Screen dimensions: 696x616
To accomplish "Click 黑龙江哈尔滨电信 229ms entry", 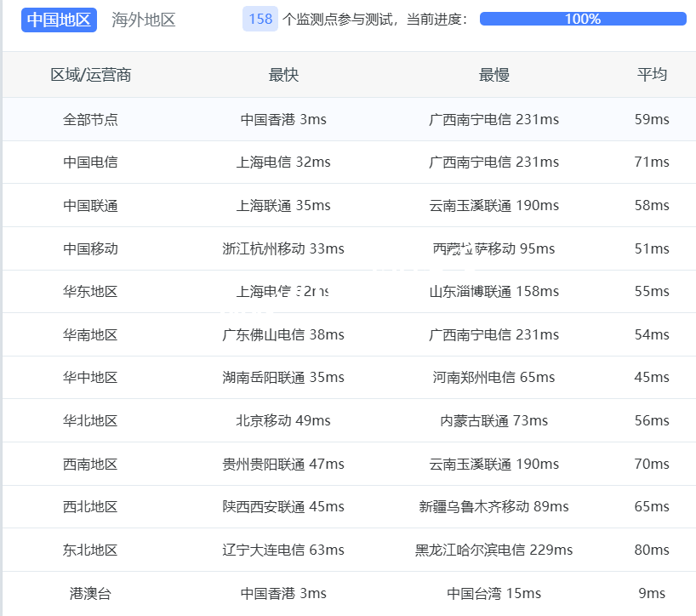I will click(493, 550).
